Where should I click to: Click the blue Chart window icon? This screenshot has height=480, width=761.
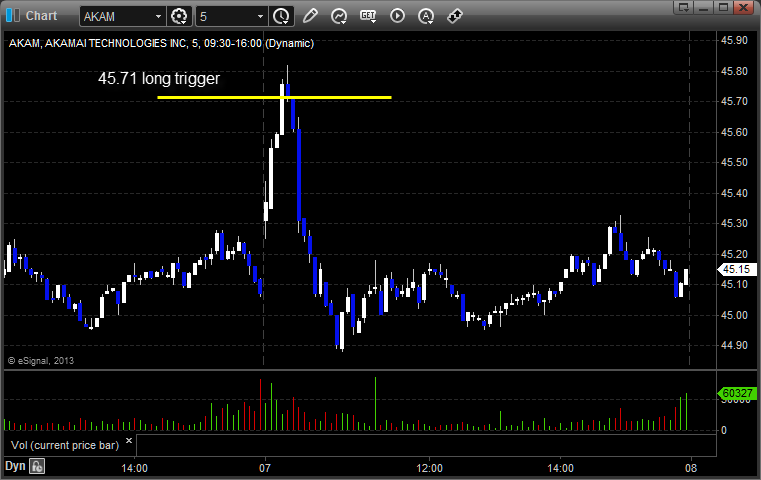tap(13, 16)
